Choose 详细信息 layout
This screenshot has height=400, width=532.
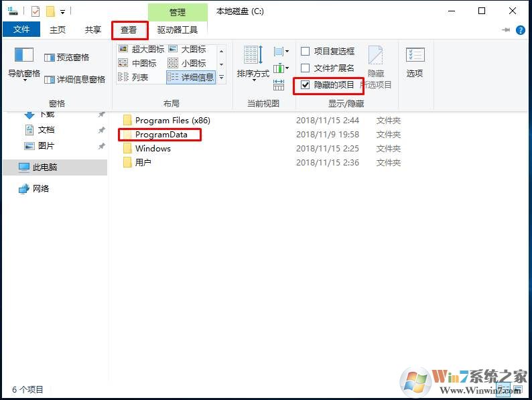point(191,77)
